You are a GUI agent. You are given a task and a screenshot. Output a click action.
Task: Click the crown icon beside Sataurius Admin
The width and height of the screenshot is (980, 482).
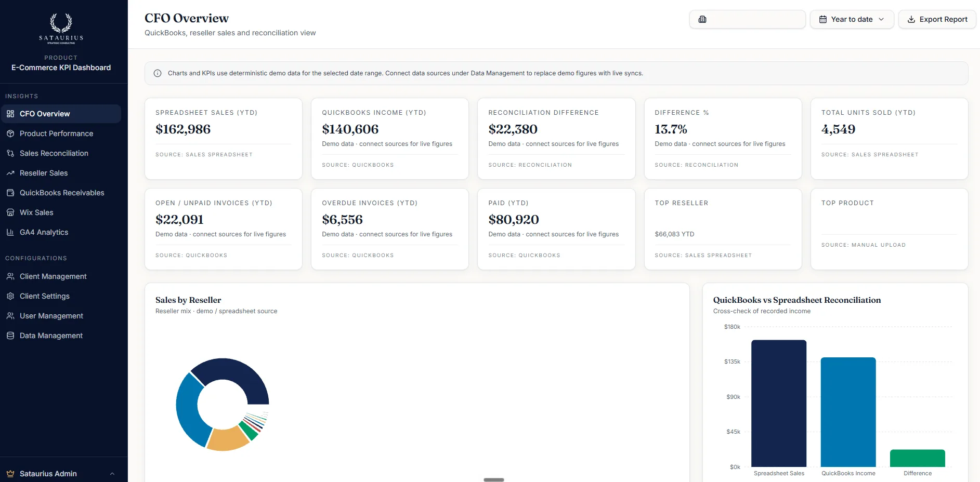(10, 474)
